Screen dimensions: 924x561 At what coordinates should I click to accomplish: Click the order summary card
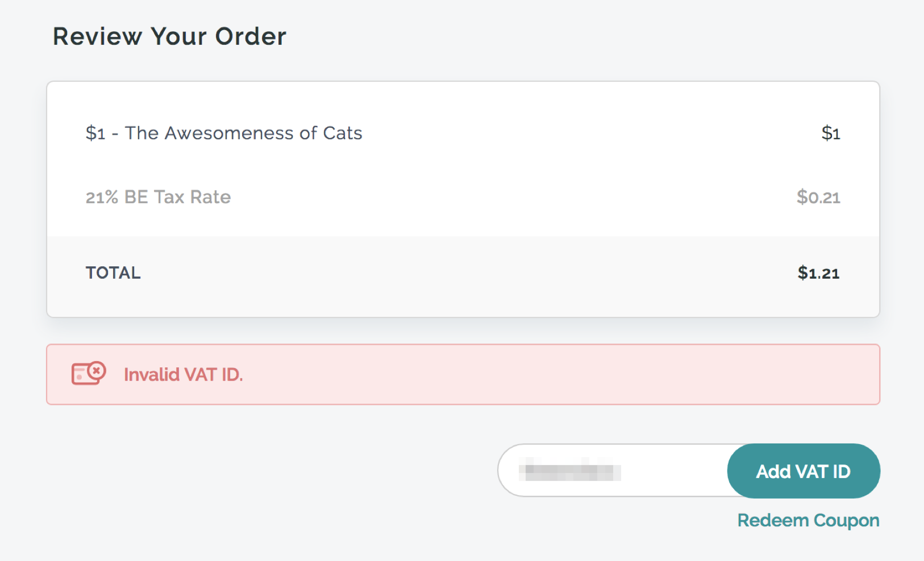463,199
